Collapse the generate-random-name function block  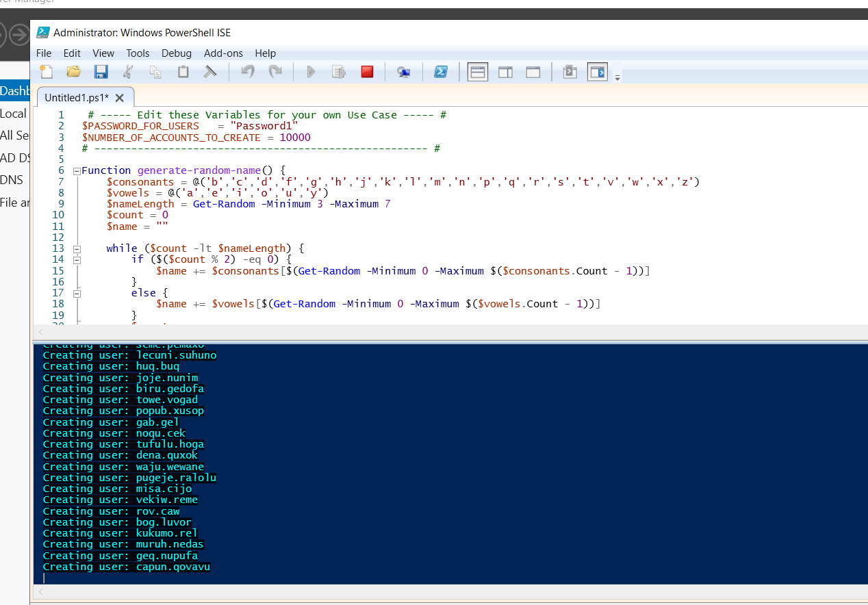coord(77,170)
